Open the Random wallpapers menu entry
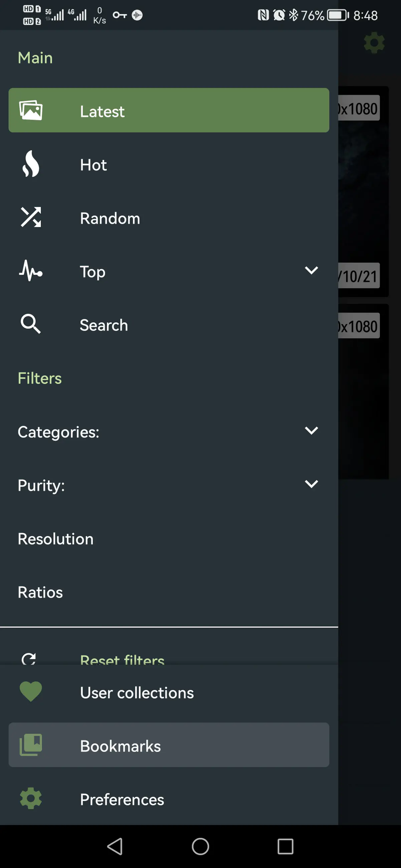Screen dimensions: 401x868 point(110,218)
